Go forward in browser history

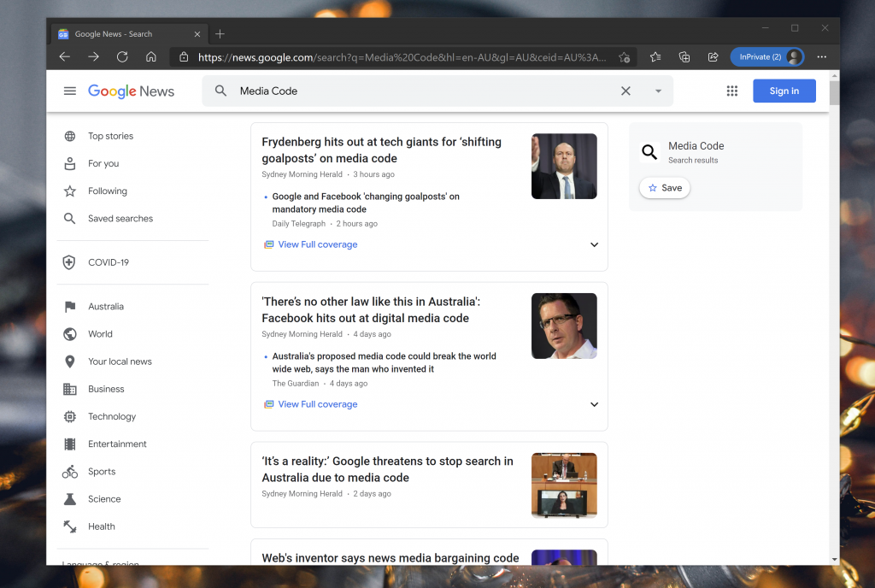tap(94, 57)
